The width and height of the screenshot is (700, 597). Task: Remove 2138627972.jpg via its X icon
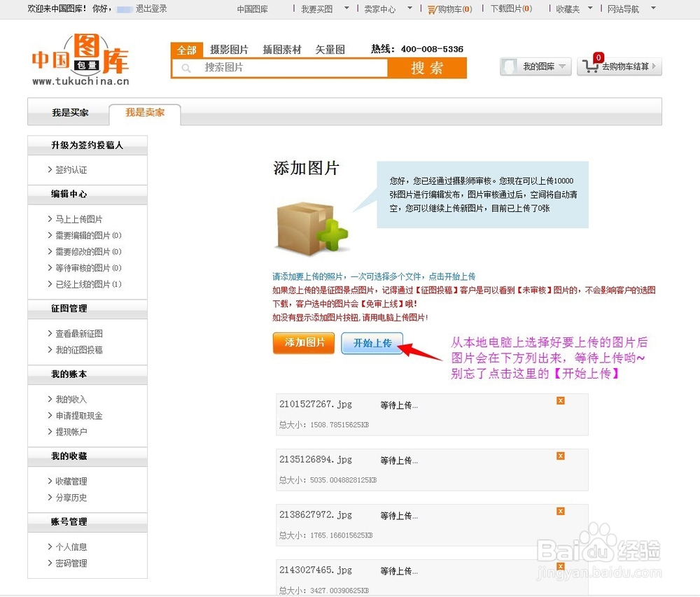click(560, 511)
